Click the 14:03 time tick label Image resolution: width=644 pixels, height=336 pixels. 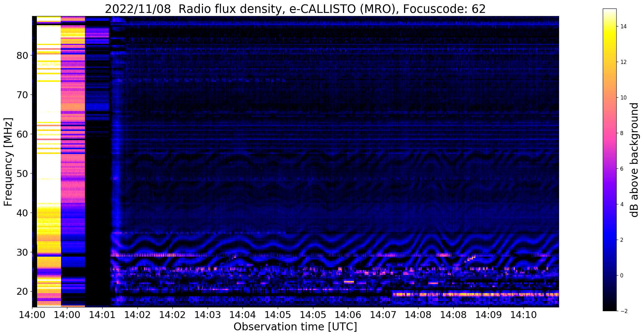(x=208, y=314)
